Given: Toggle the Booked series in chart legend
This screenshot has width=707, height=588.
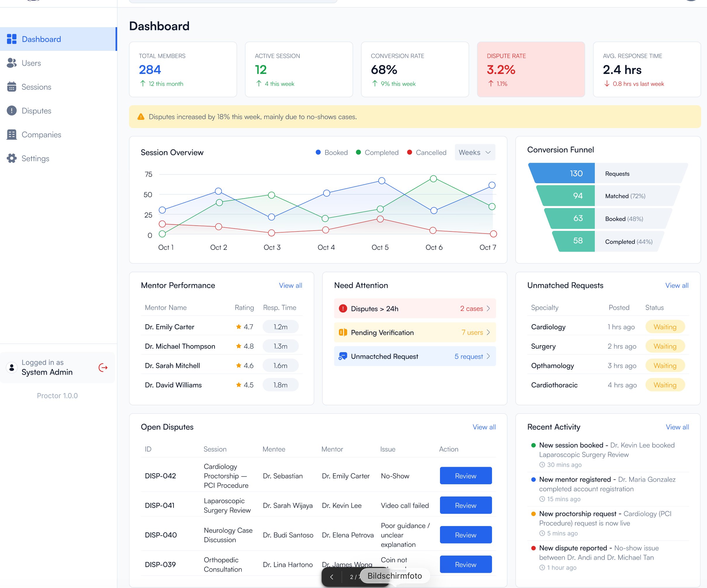Looking at the screenshot, I should point(332,153).
